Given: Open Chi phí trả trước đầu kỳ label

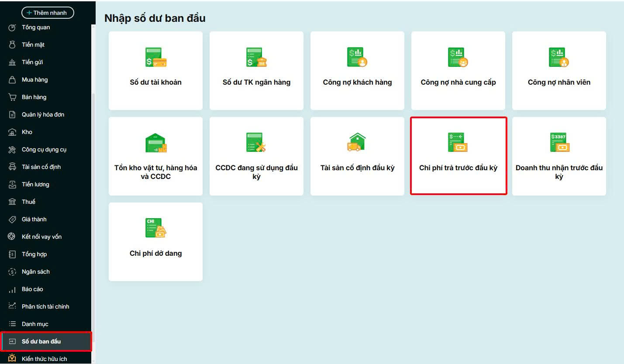Looking at the screenshot, I should (x=459, y=168).
